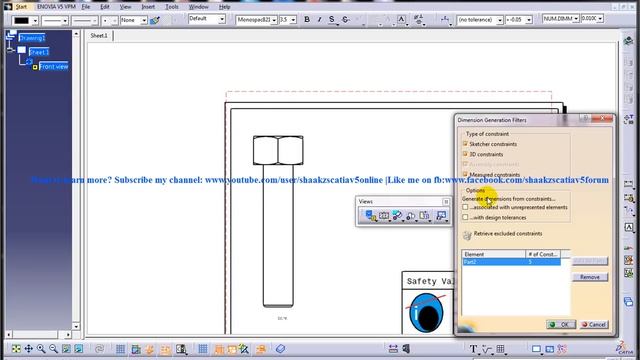The width and height of the screenshot is (640, 360).
Task: Click the Clipping view icon in Views toolbar
Action: (x=411, y=216)
